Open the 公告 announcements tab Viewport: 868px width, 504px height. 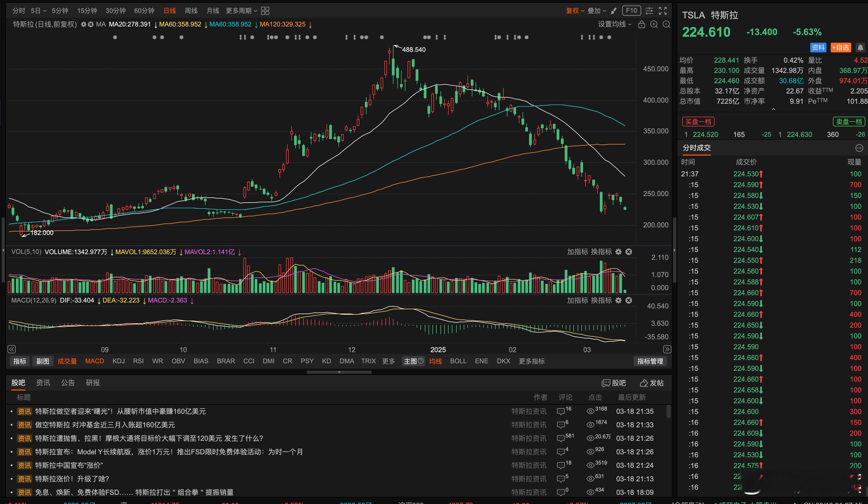pos(68,383)
